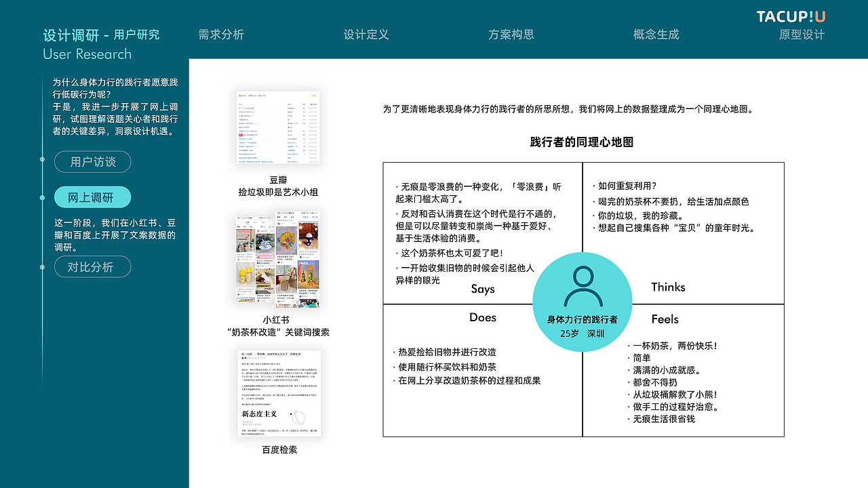The width and height of the screenshot is (868, 488).
Task: Open the 百度检索 article thumbnail
Action: tap(279, 393)
